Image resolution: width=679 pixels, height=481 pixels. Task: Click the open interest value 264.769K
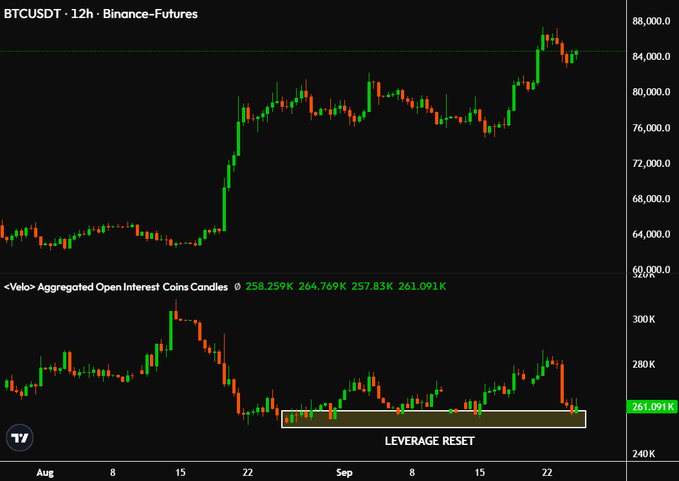(322, 287)
